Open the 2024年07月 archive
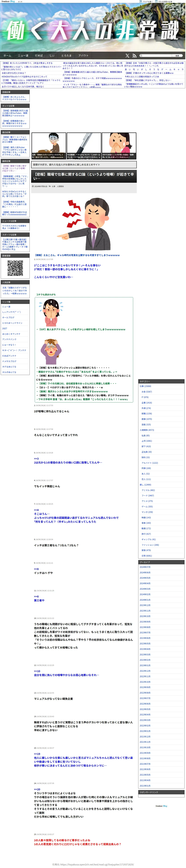The image size is (186, 868). coord(145,567)
